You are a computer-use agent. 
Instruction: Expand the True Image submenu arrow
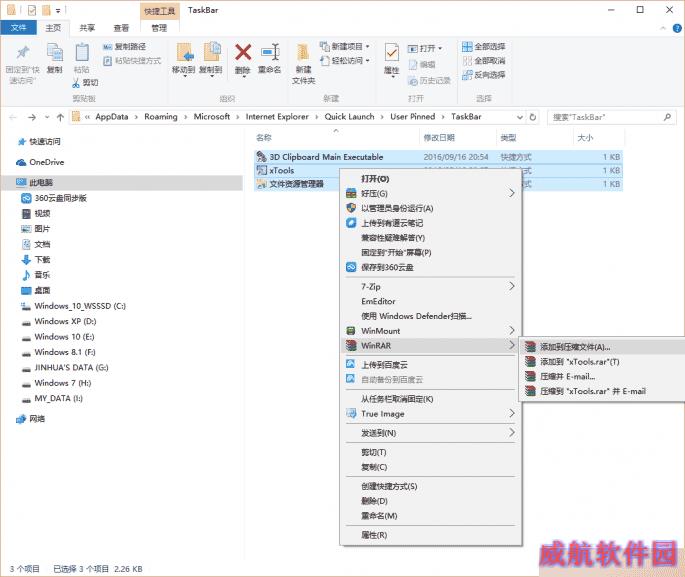(512, 413)
